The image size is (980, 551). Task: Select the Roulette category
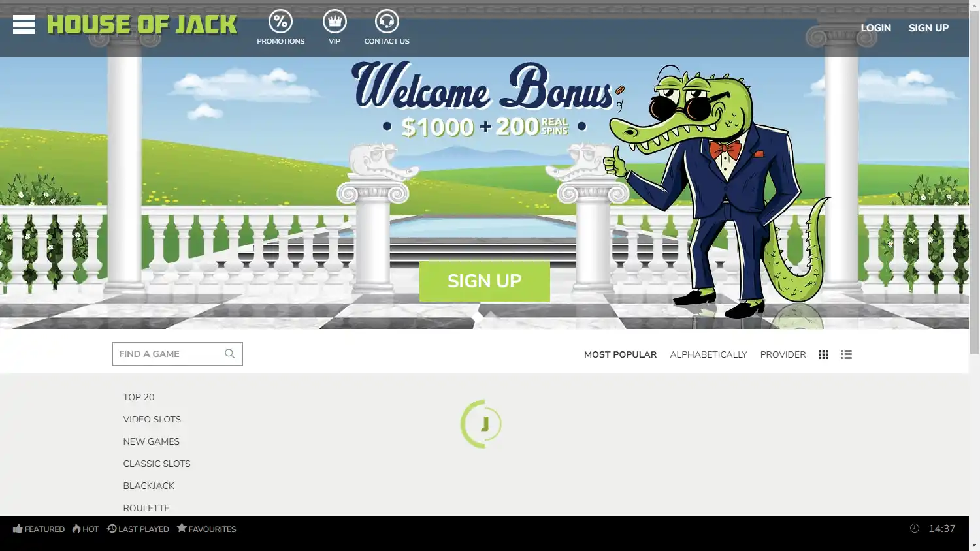146,508
